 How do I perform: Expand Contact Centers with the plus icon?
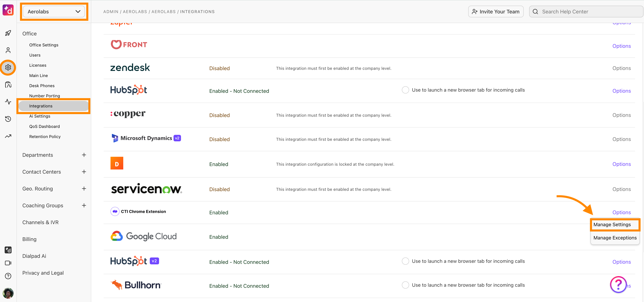pos(84,172)
